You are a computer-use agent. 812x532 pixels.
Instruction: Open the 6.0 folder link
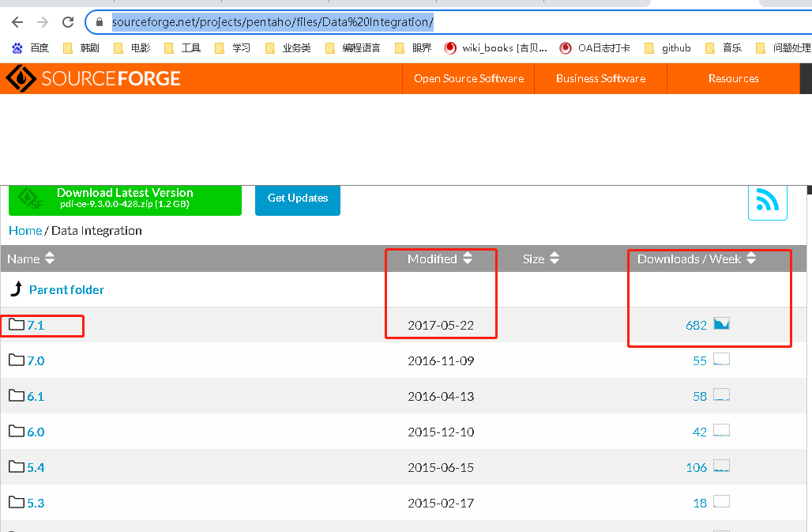(36, 432)
